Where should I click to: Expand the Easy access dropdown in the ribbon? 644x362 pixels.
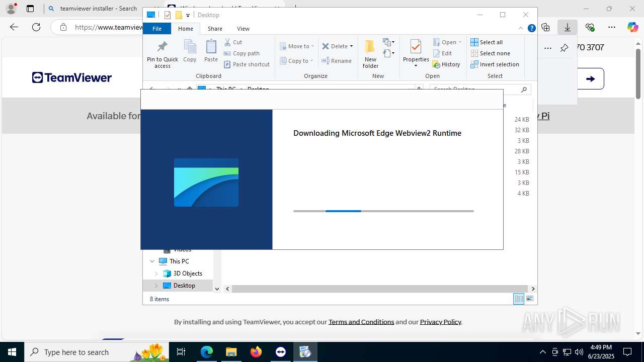coord(388,53)
